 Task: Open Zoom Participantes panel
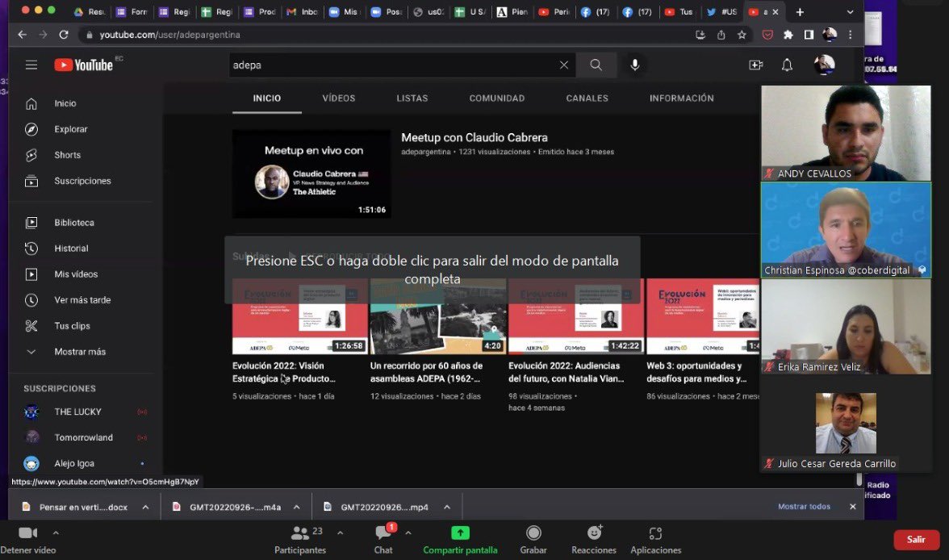click(299, 539)
